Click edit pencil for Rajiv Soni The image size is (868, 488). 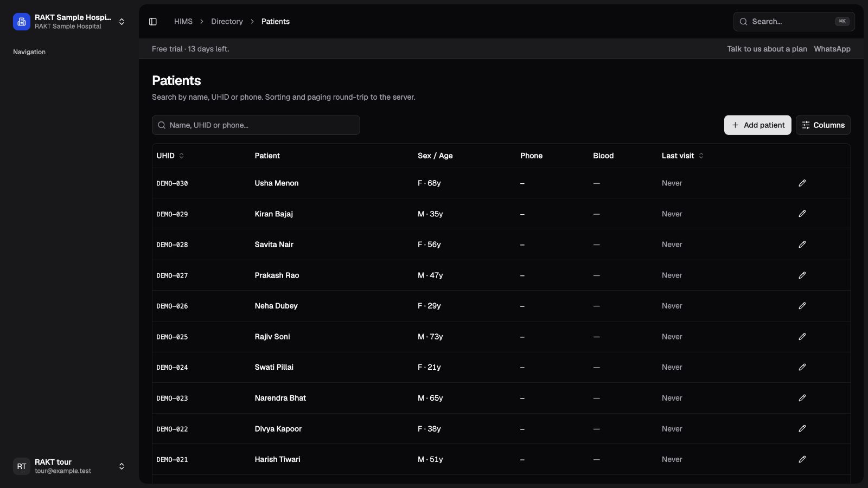click(802, 337)
